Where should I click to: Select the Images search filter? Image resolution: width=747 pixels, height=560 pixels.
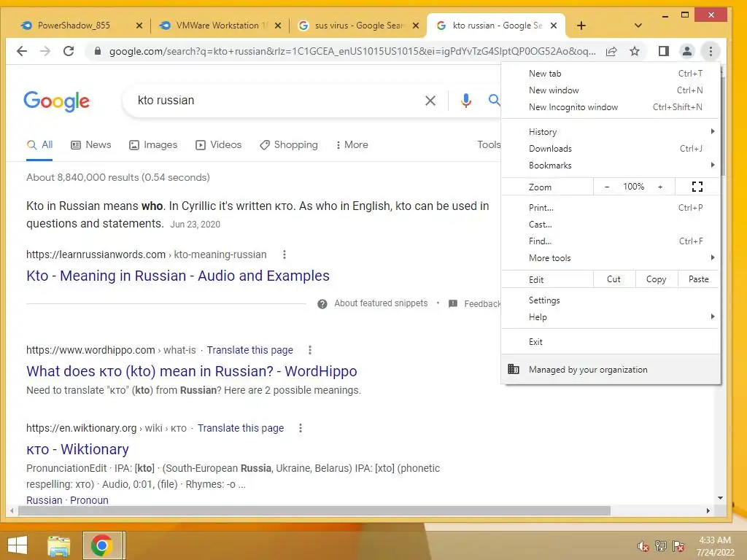point(153,145)
